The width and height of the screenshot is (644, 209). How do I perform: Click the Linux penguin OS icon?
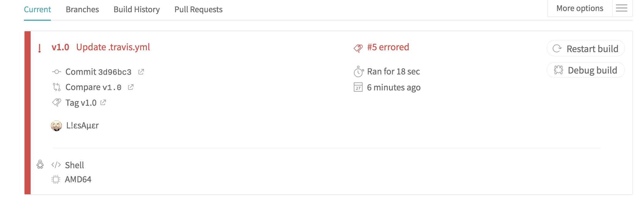pos(40,164)
